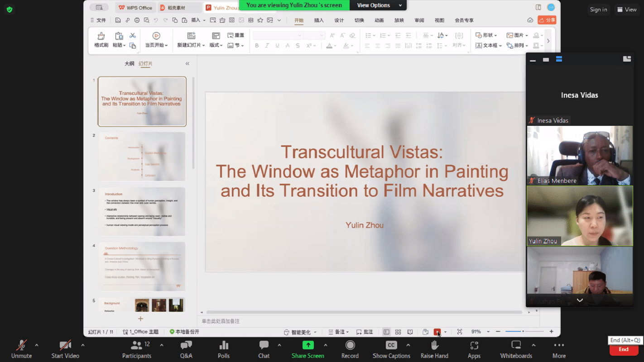Open the Polls icon
This screenshot has height=362, width=644.
pos(224,346)
